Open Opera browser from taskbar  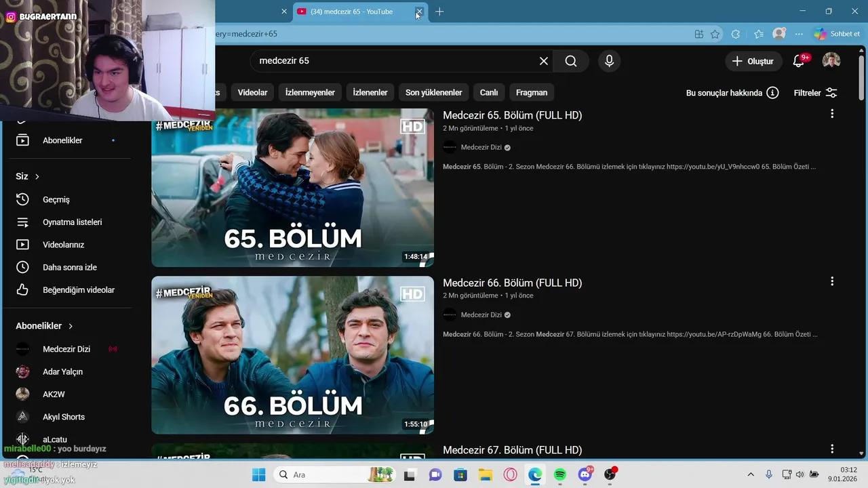[510, 474]
